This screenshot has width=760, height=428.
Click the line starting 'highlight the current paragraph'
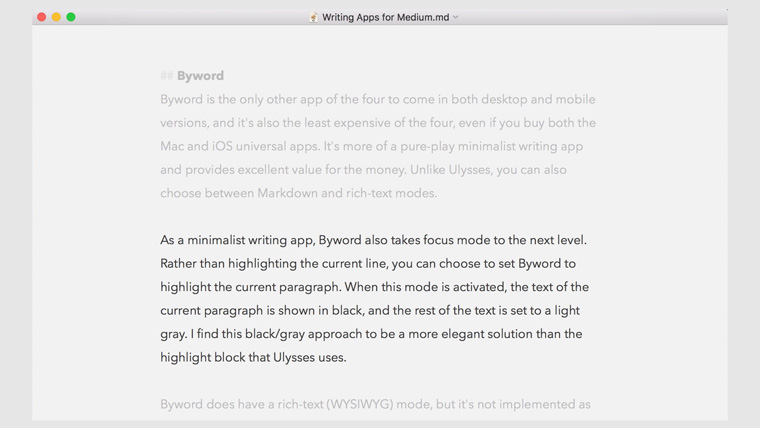click(x=374, y=287)
